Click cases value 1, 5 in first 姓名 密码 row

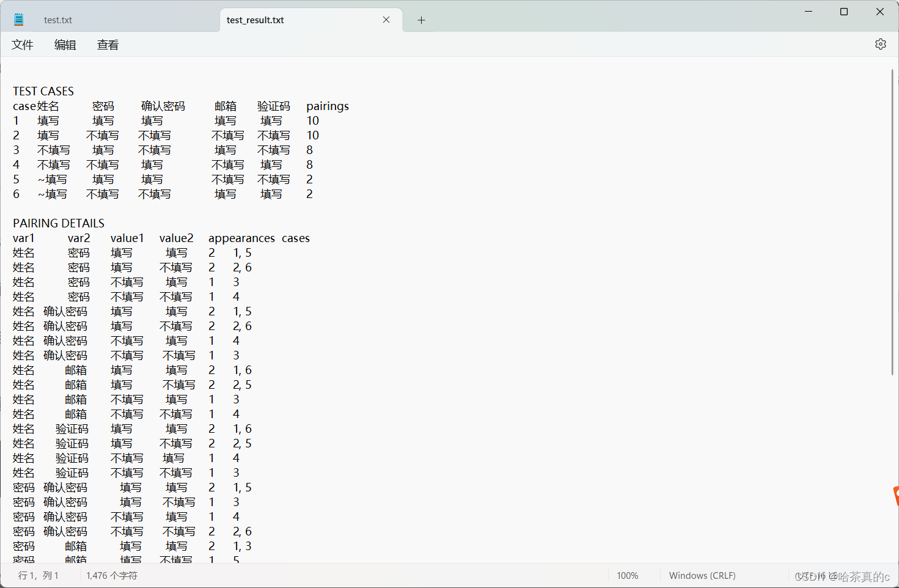[x=242, y=252]
